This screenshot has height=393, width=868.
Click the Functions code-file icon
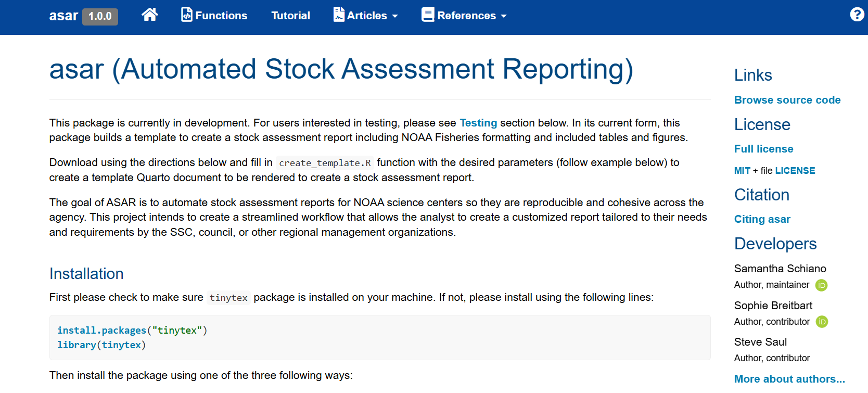(186, 15)
